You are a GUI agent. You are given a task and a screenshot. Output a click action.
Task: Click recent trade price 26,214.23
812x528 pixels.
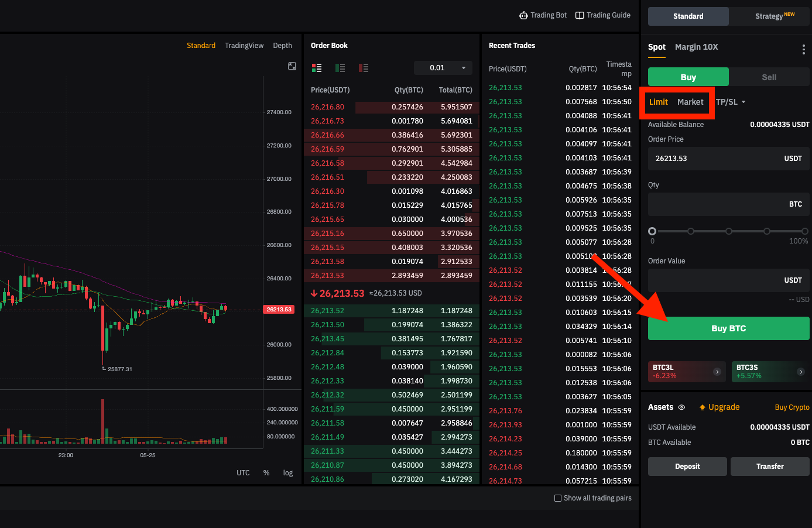505,439
